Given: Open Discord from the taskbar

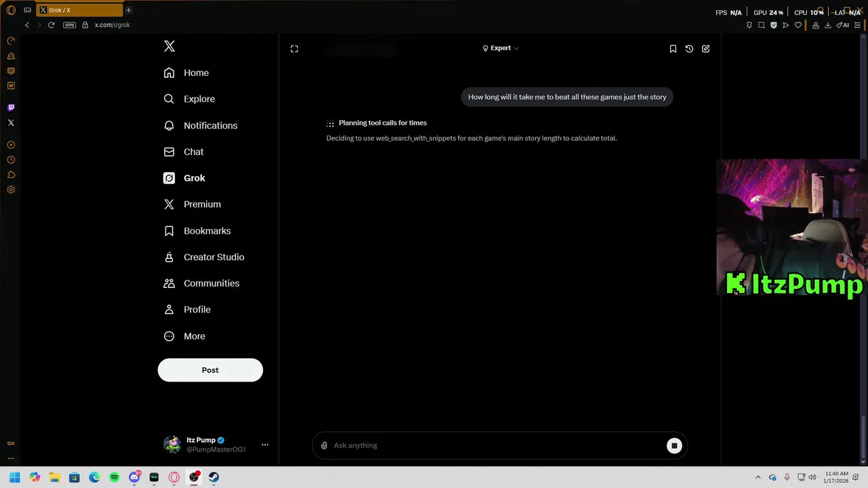Looking at the screenshot, I should pos(134,477).
